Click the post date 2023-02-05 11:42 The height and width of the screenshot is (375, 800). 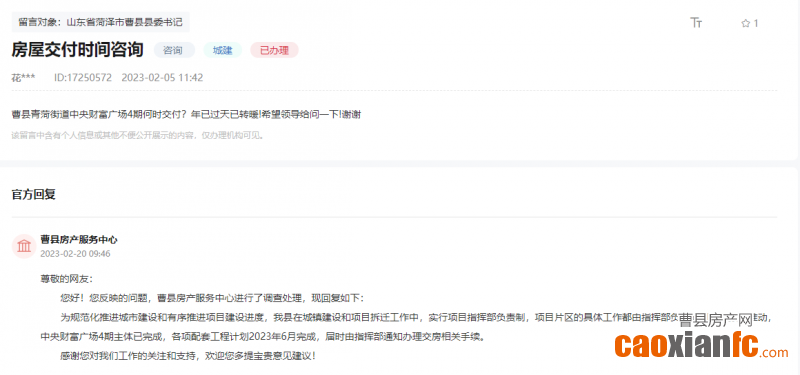point(162,78)
